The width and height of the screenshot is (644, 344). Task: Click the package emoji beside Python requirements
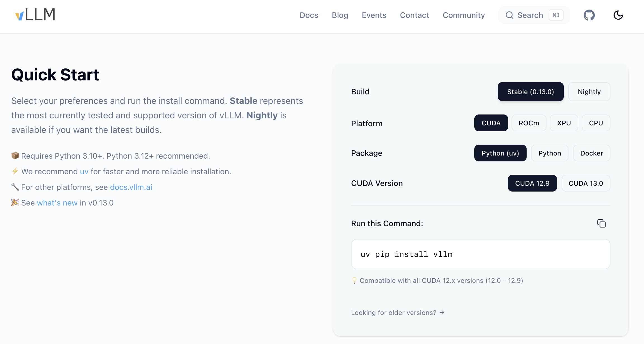pos(15,156)
